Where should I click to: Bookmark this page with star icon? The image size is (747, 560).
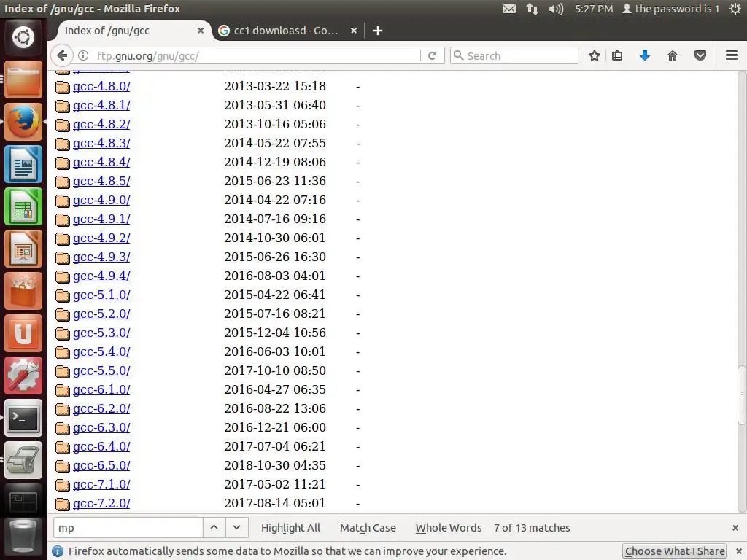594,55
